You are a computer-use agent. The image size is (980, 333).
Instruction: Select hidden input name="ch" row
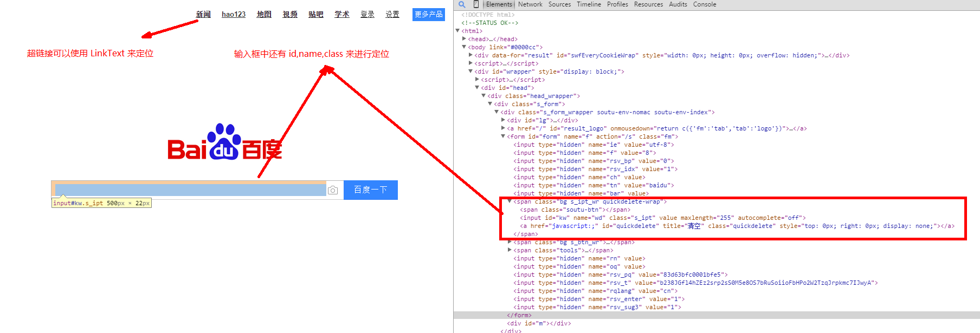pos(579,177)
